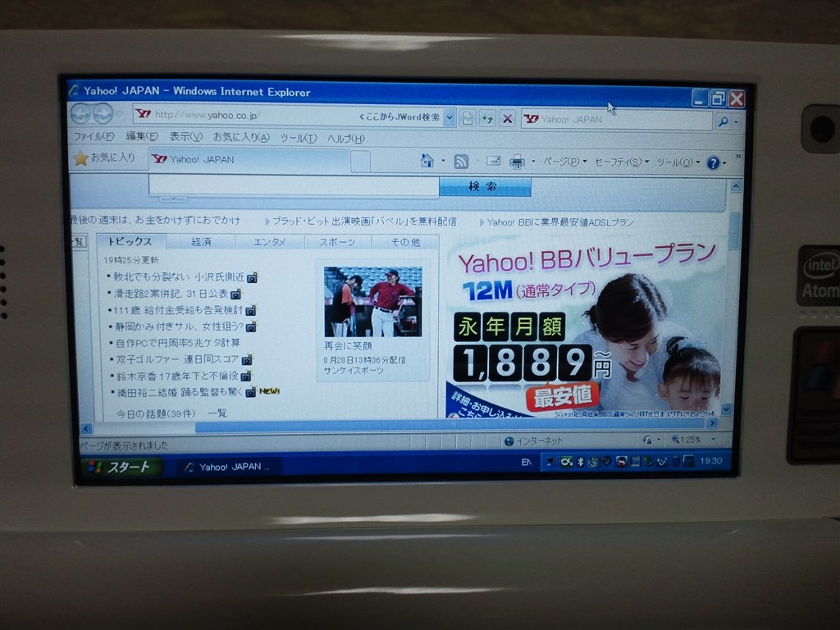This screenshot has width=840, height=630.
Task: Switch to the 経済 news tab
Action: 201,242
